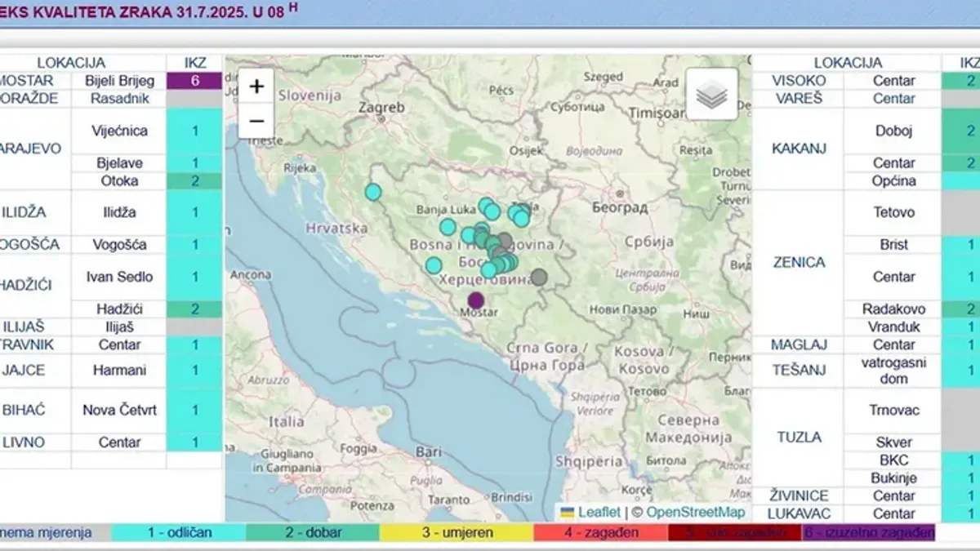Open the OpenStreetMap link
This screenshot has width=980, height=551.
[696, 511]
